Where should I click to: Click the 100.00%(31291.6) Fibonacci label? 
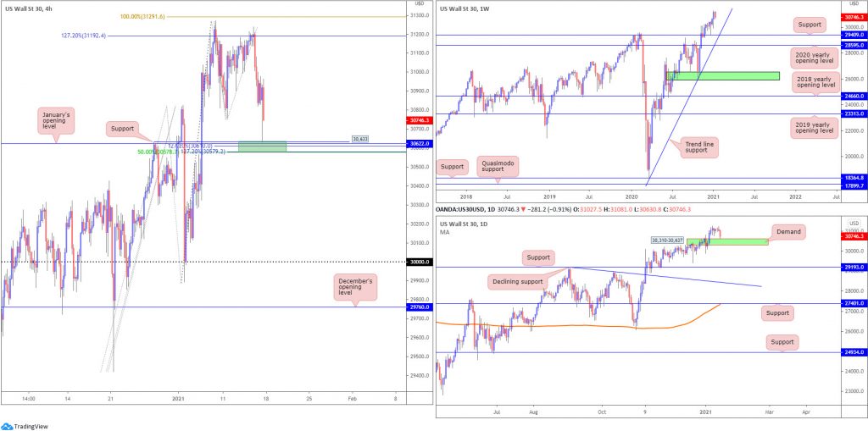pos(143,17)
